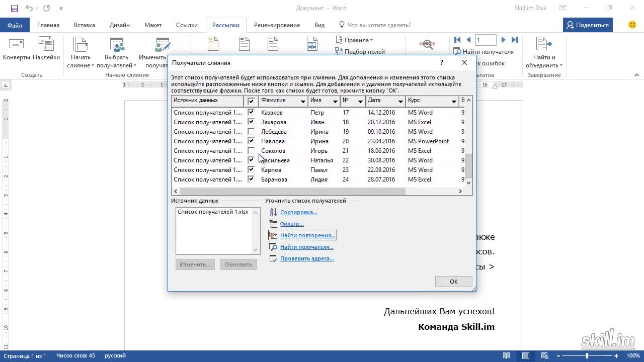Click the Найти получателя link in dialog

[x=307, y=247]
